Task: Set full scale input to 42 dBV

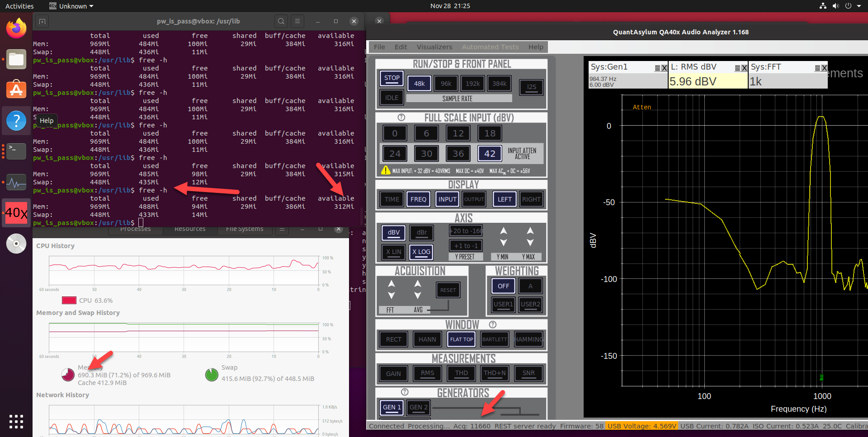Action: click(490, 154)
